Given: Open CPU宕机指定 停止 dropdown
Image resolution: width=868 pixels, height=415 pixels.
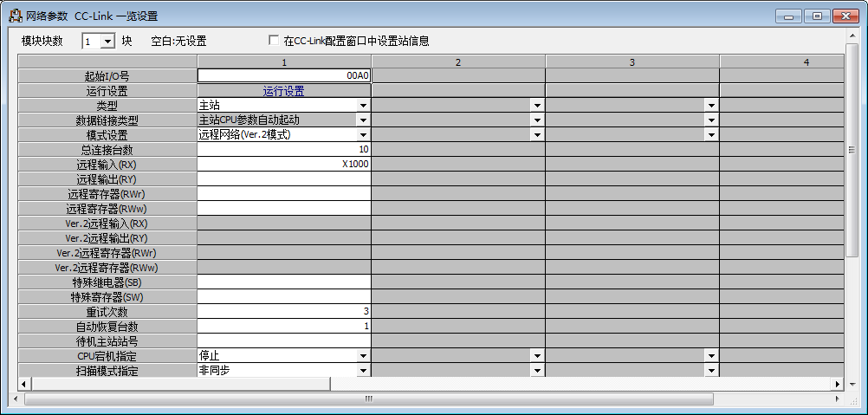Looking at the screenshot, I should (x=364, y=356).
